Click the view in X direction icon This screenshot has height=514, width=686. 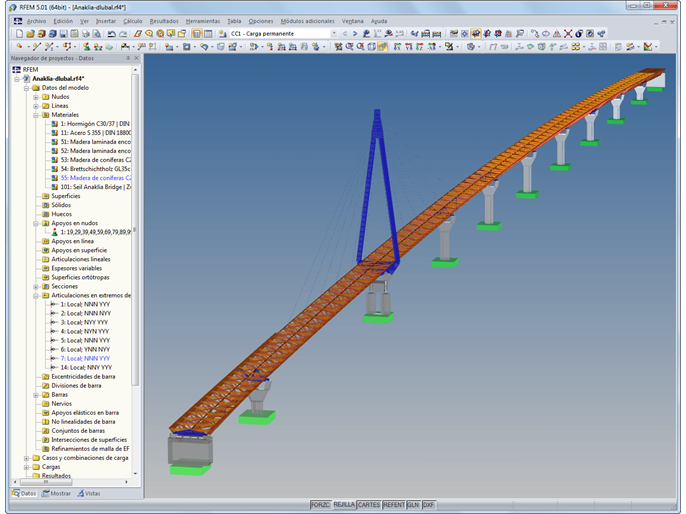coord(397,46)
